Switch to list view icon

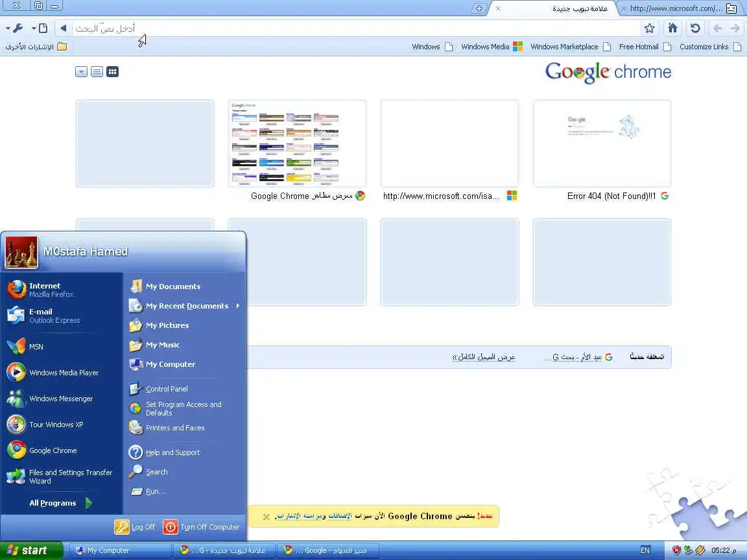[97, 72]
